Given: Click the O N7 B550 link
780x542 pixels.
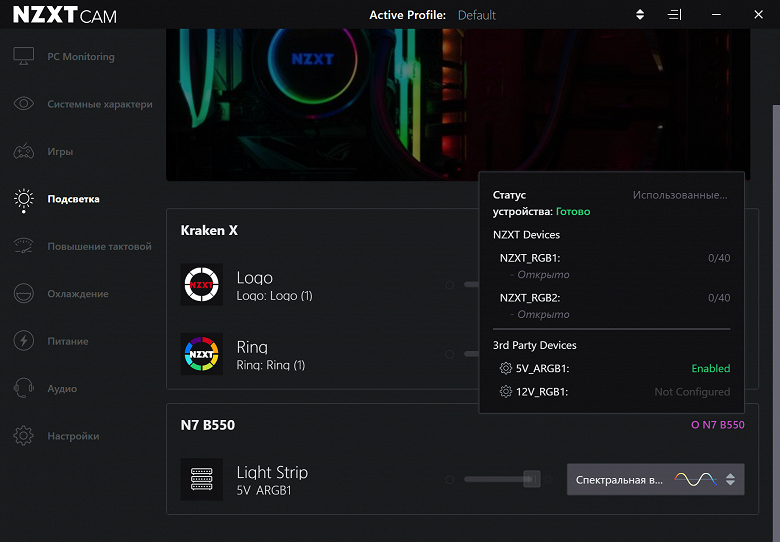Looking at the screenshot, I should pyautogui.click(x=718, y=425).
